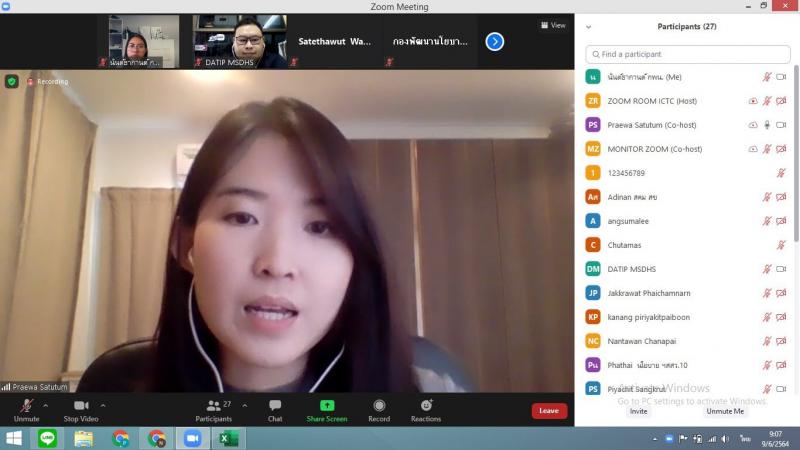Open participants options arrow in toolbar
The image size is (800, 450).
point(245,406)
